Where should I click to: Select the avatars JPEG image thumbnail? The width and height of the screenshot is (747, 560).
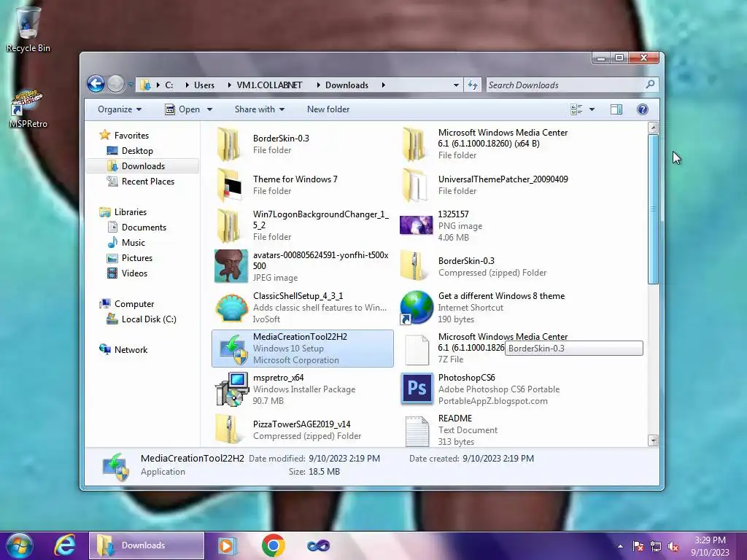(231, 266)
